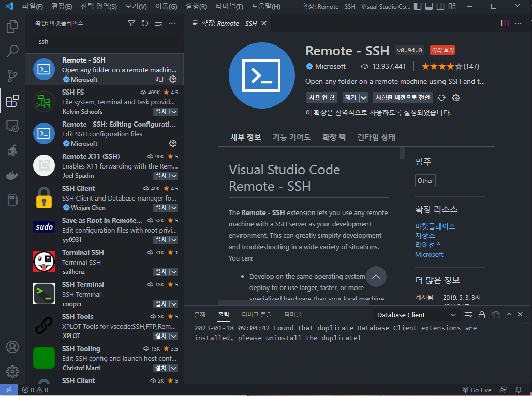Click the Other category tag

pos(425,181)
